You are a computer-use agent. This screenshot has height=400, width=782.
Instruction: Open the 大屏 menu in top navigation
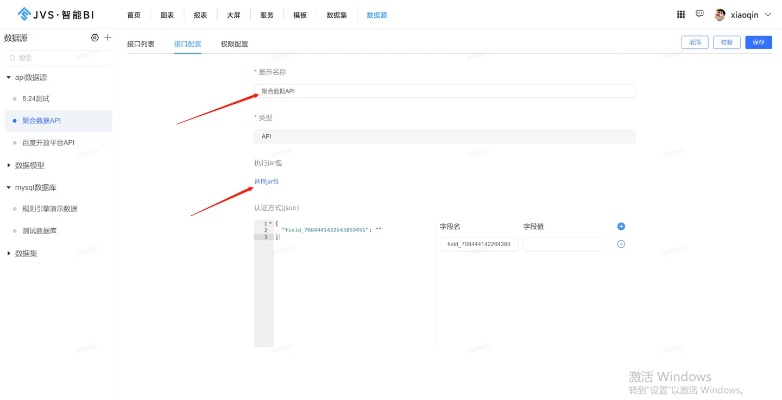[233, 15]
